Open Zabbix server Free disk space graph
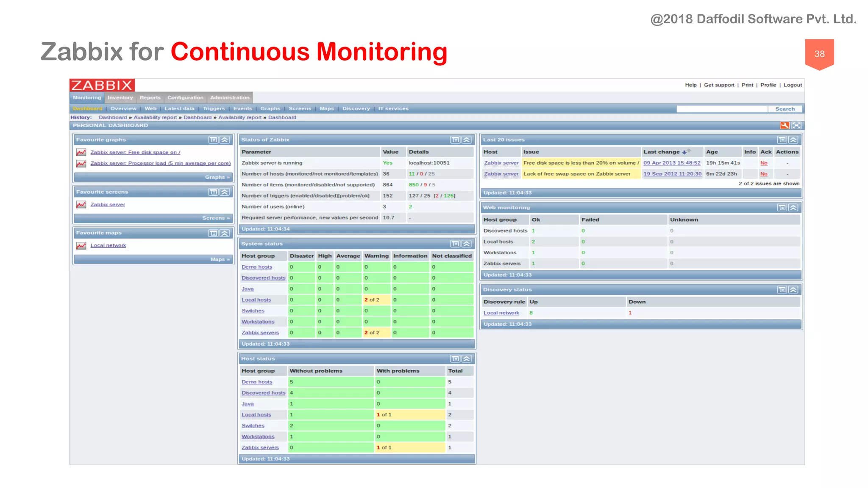Viewport: 868px width, 488px height. [x=135, y=152]
